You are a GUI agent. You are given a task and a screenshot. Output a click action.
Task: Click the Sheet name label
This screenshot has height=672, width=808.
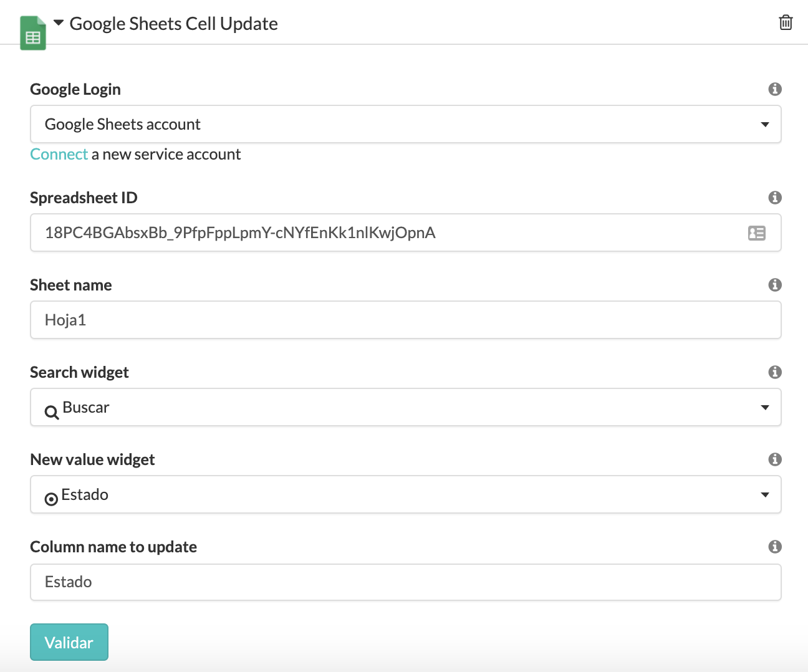point(71,285)
